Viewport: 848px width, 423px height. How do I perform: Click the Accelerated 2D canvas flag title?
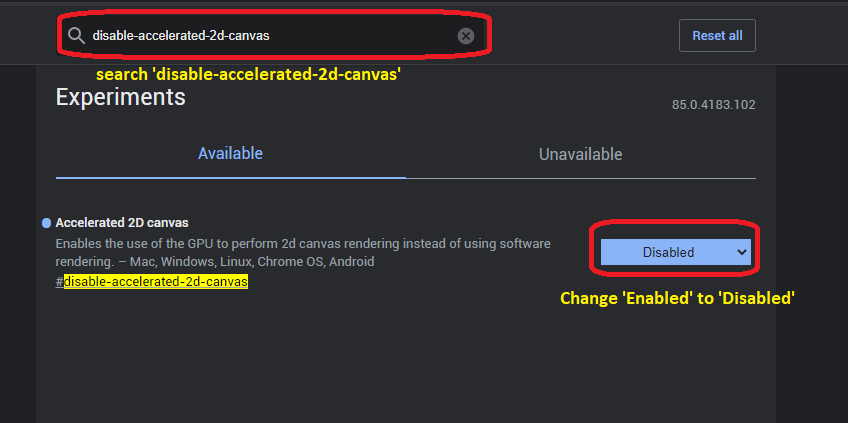pos(122,223)
